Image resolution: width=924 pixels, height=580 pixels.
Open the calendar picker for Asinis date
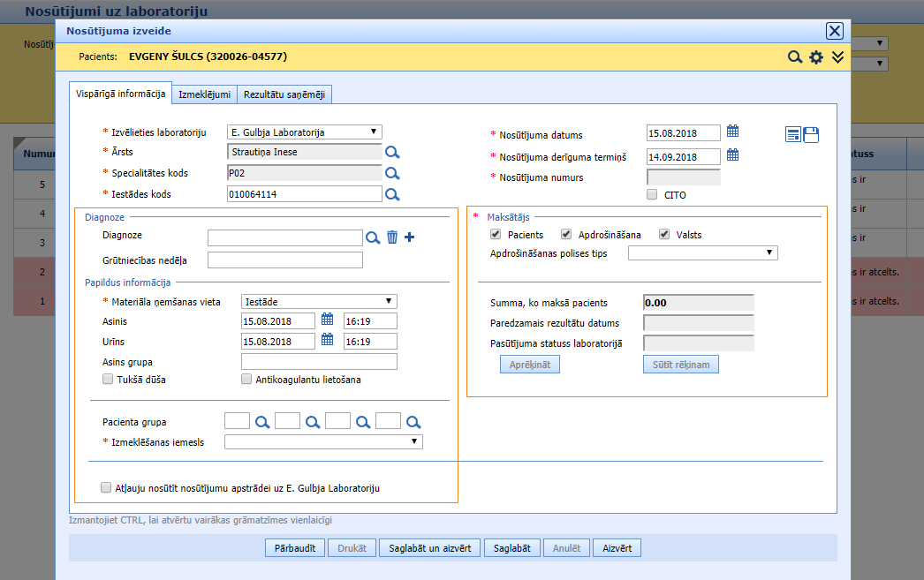[327, 320]
